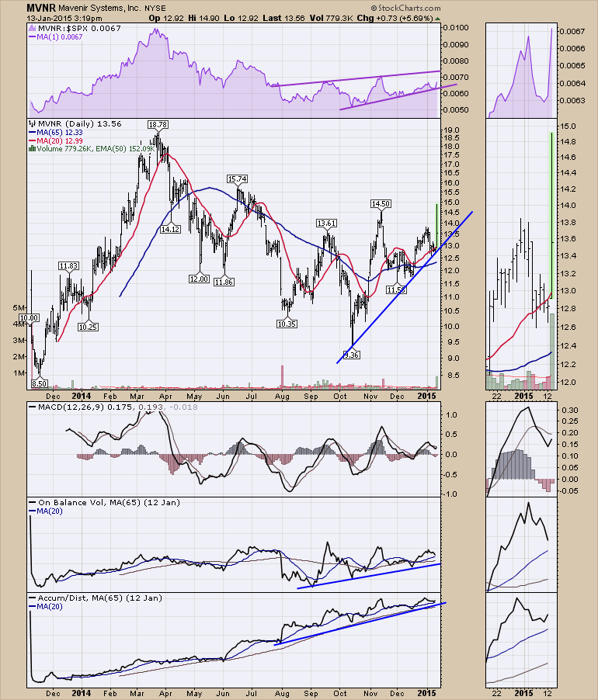Screen dimensions: 598x700
Task: Click the 11.86 low price label
Action: pos(224,282)
